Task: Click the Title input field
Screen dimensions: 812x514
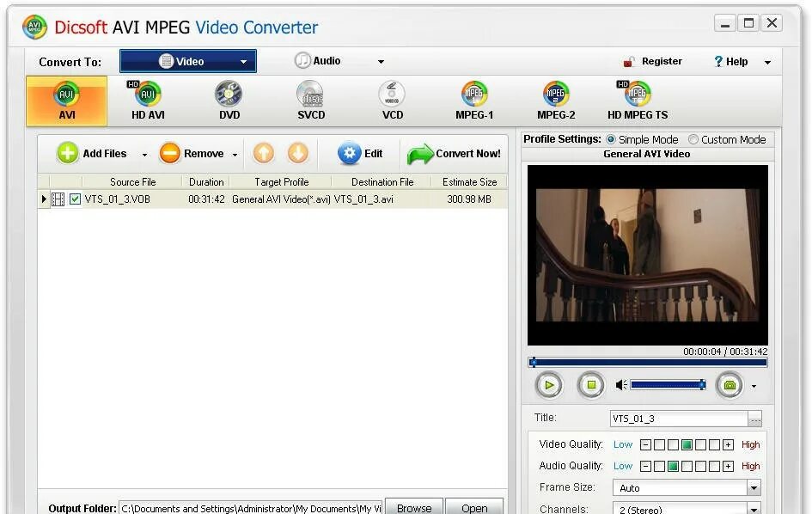Action: click(679, 419)
